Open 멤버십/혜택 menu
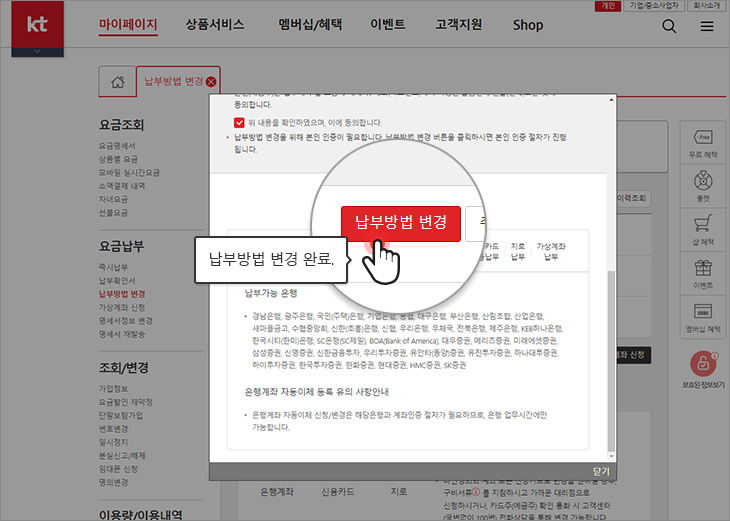The width and height of the screenshot is (730, 521). click(x=310, y=24)
